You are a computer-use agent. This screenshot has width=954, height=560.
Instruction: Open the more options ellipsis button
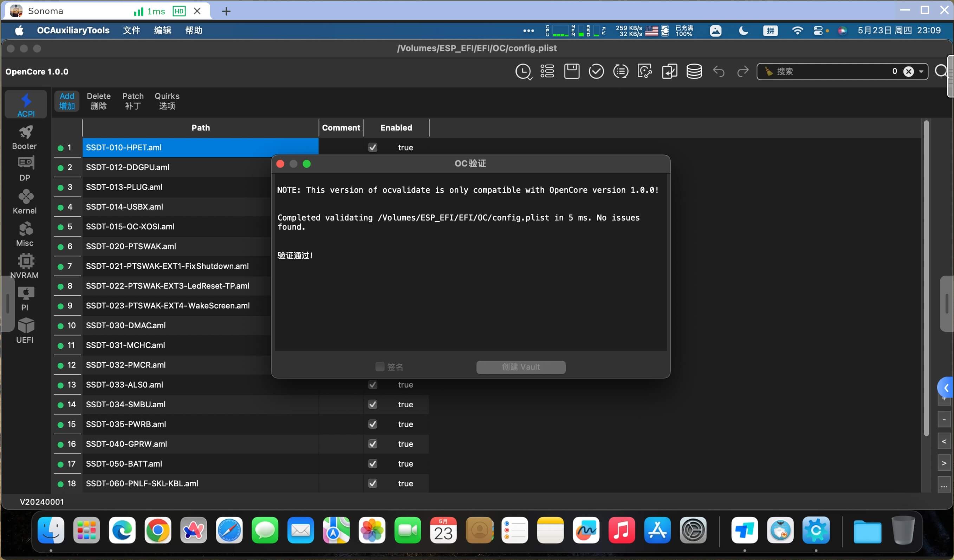point(944,485)
